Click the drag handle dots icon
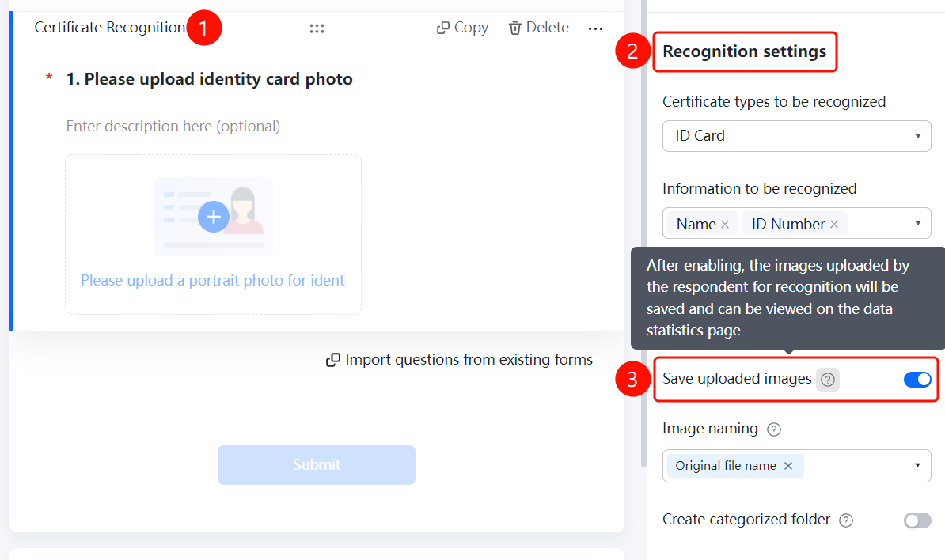 (317, 28)
